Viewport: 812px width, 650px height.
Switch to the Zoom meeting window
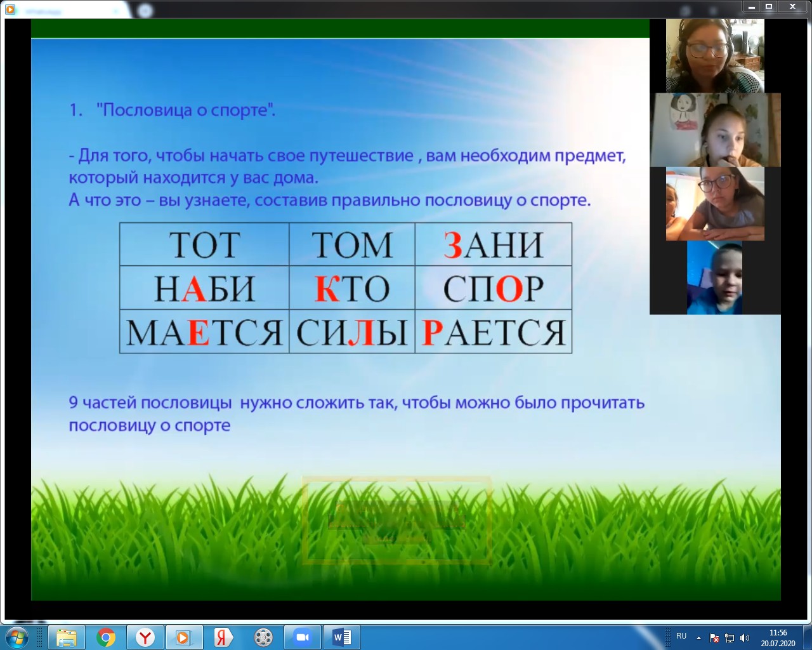[x=303, y=637]
